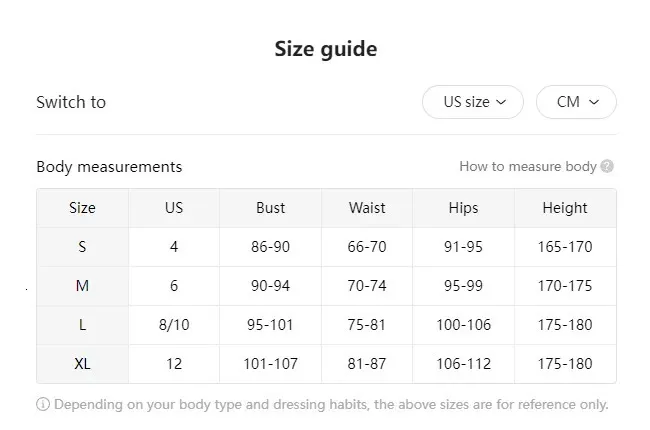Viewport: 650px width, 430px height.
Task: Click the question mark help icon
Action: click(x=608, y=167)
